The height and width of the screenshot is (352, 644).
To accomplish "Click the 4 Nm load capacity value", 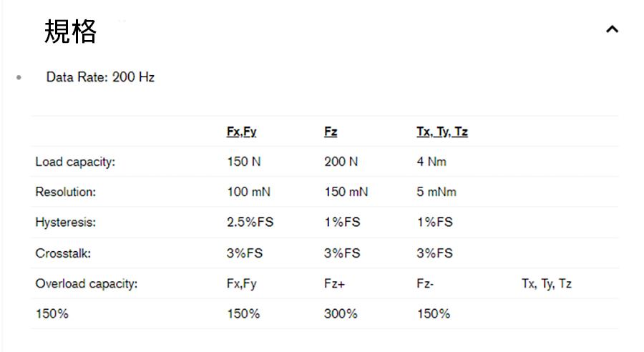I will tap(431, 162).
